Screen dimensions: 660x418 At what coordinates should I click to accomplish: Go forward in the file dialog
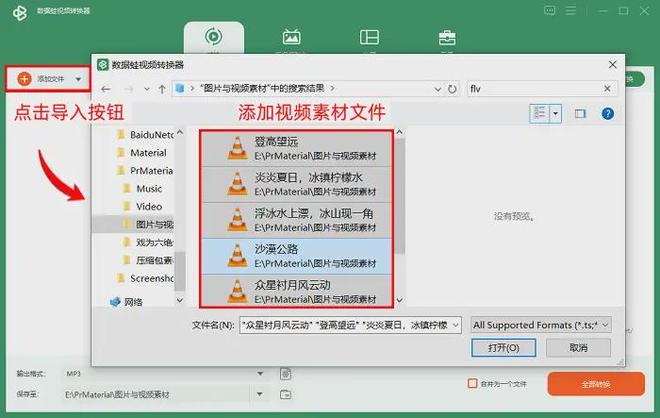click(x=128, y=89)
